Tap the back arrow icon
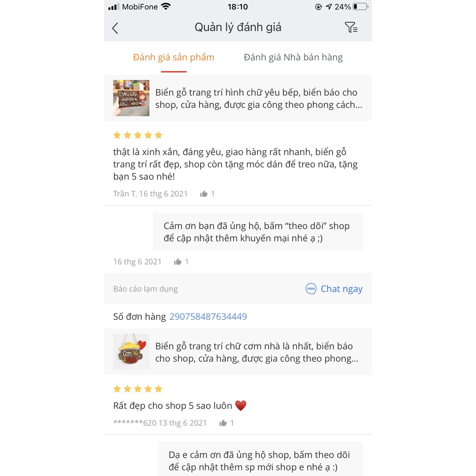476x476 pixels. pos(115,28)
